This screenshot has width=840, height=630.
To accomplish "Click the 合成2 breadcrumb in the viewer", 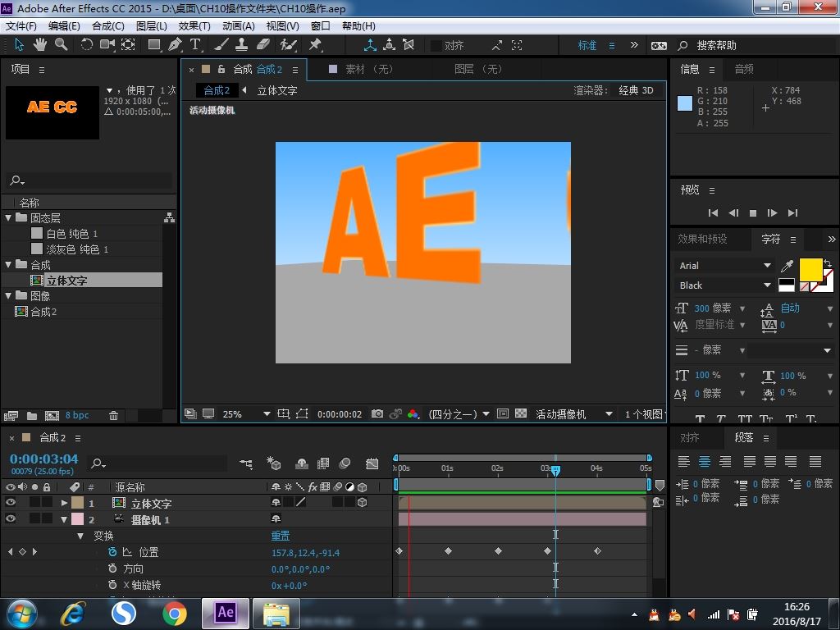I will pos(217,90).
